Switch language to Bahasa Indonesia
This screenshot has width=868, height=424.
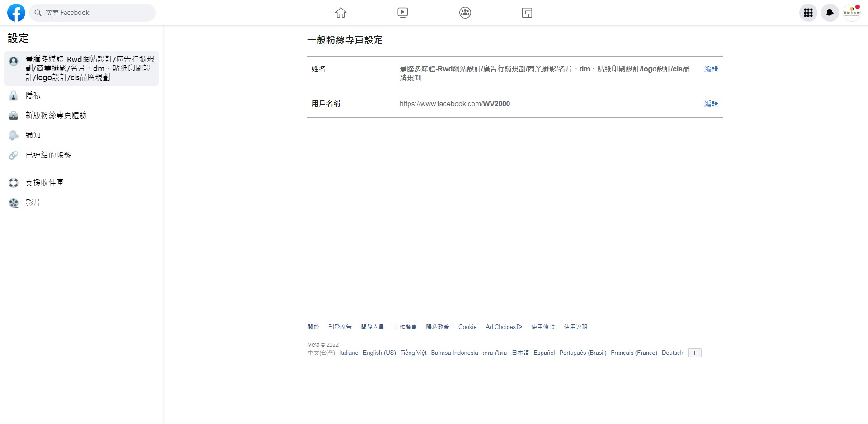454,353
